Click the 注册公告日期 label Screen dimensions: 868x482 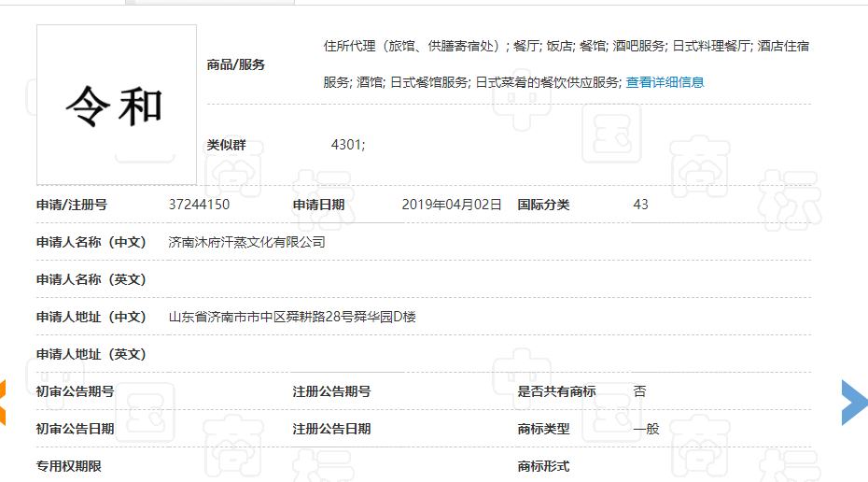(x=331, y=429)
